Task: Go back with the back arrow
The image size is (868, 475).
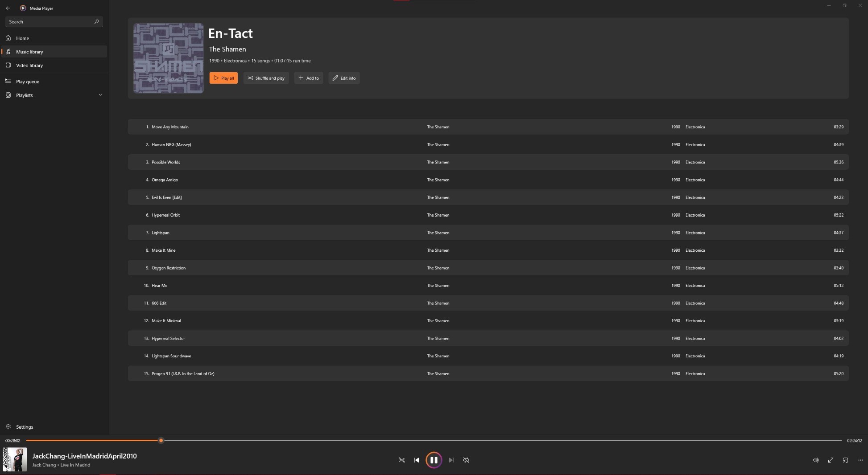Action: pos(8,8)
